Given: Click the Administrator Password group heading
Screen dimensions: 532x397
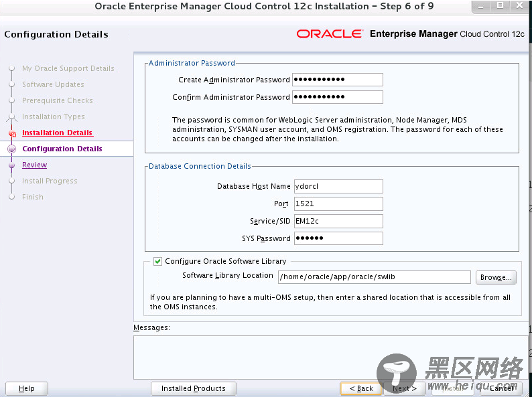Looking at the screenshot, I should click(x=192, y=63).
